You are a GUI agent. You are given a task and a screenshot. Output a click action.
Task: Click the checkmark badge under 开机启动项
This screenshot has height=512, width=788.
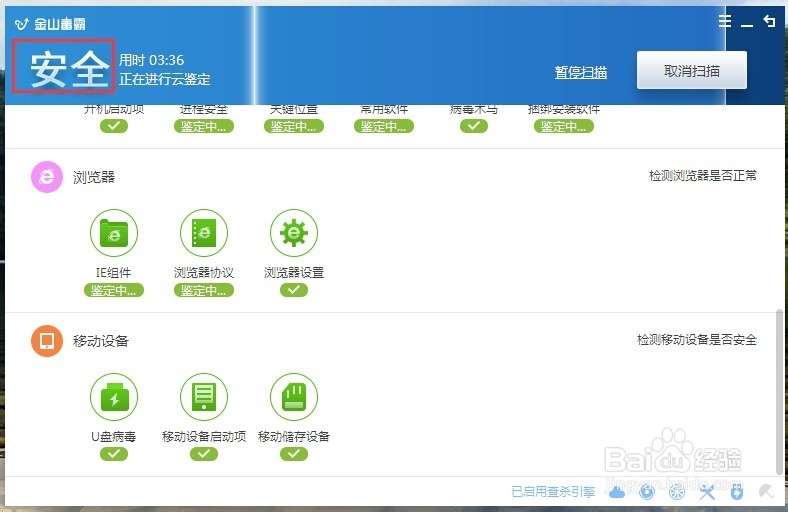[114, 126]
